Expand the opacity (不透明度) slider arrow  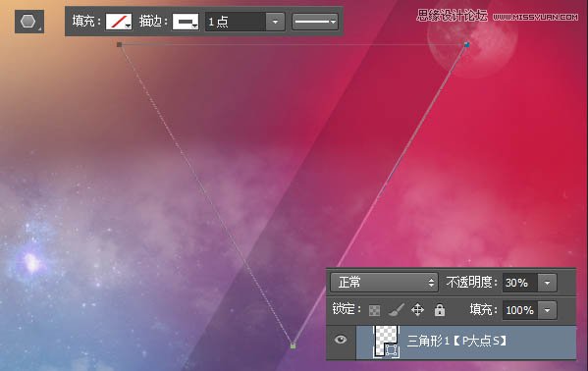tap(547, 283)
